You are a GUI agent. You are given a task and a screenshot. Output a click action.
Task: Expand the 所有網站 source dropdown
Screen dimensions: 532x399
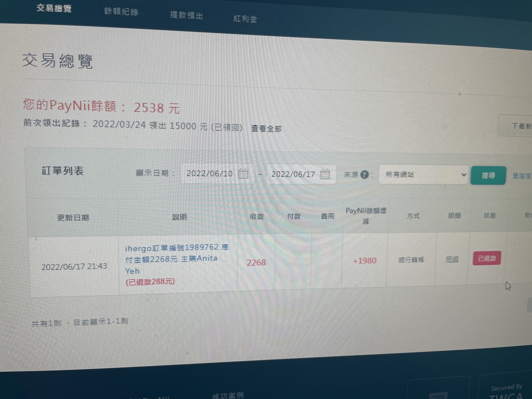click(423, 175)
